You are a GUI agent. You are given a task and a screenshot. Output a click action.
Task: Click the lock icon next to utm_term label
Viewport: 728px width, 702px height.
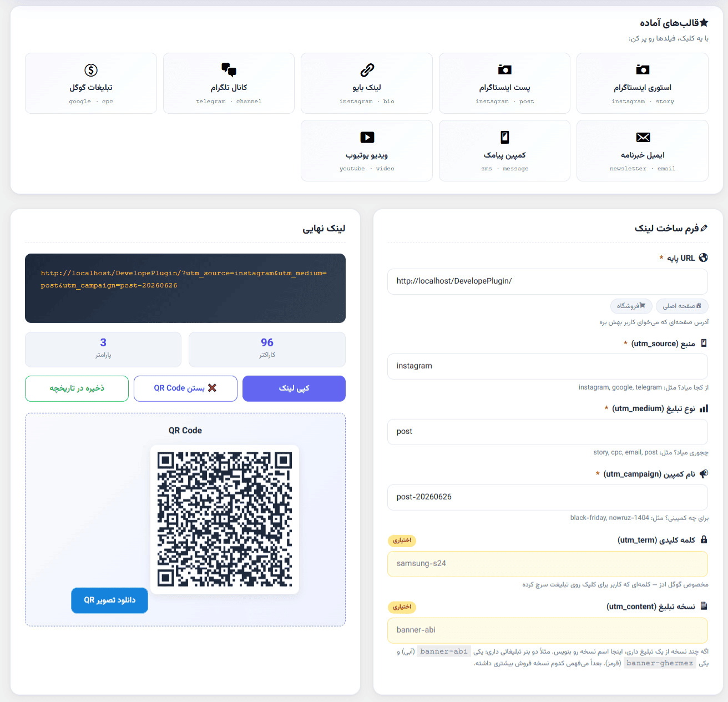pyautogui.click(x=704, y=539)
